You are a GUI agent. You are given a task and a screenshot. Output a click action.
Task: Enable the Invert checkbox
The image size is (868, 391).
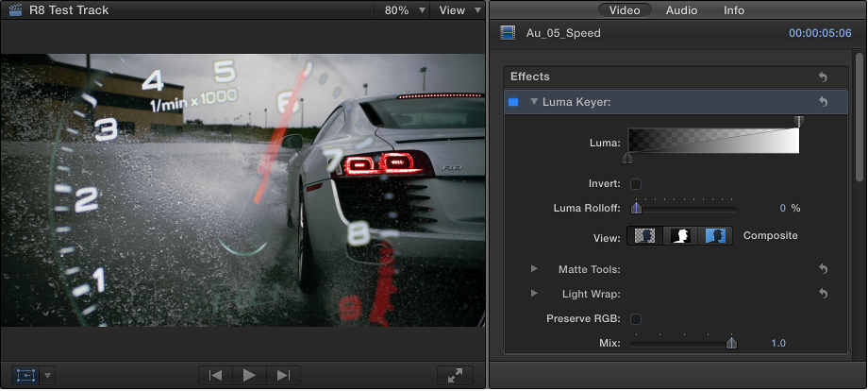click(636, 183)
